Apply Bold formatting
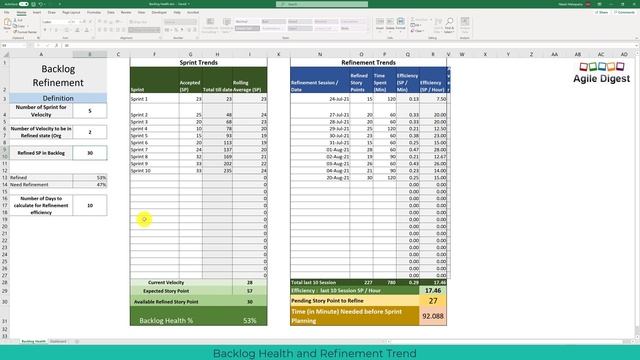Screen dimensions: 640x360 45,30
